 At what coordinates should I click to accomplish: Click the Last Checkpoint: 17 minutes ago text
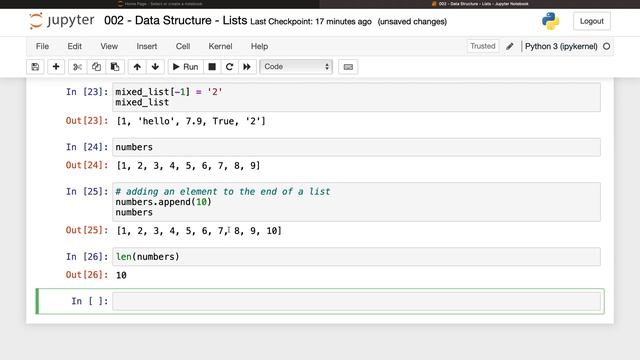click(311, 22)
